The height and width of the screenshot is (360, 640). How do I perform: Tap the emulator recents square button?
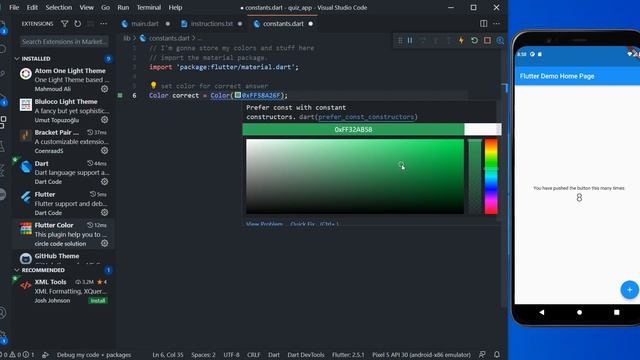click(616, 312)
